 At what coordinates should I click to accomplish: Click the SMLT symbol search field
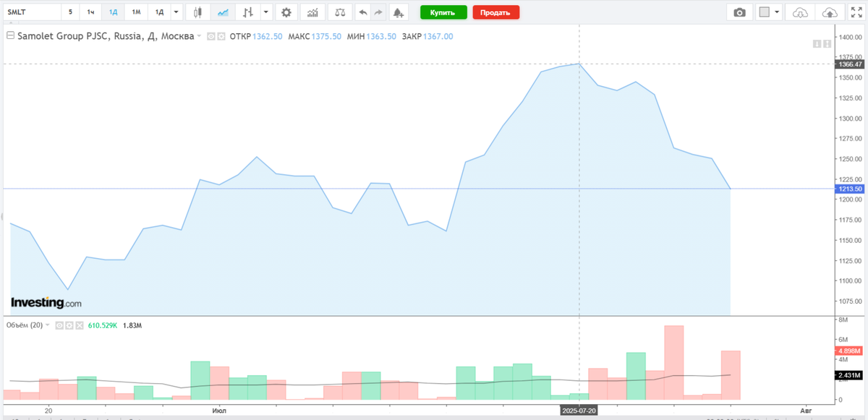point(31,12)
